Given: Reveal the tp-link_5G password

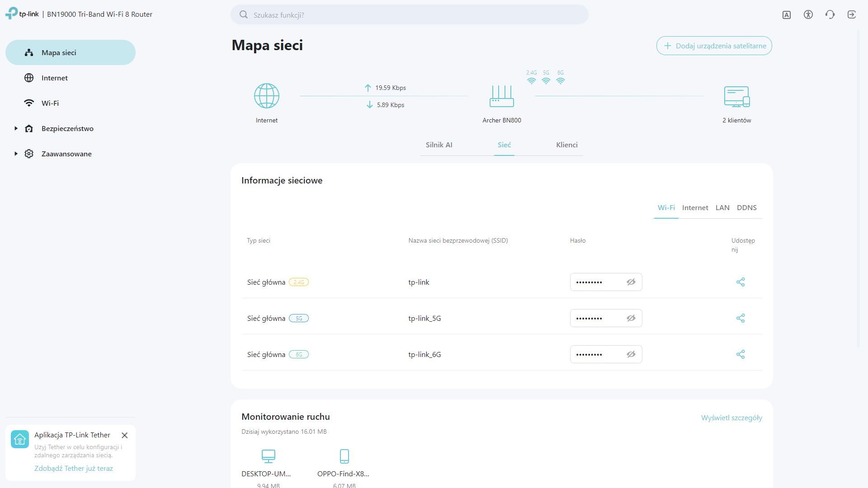Looking at the screenshot, I should click(x=631, y=318).
